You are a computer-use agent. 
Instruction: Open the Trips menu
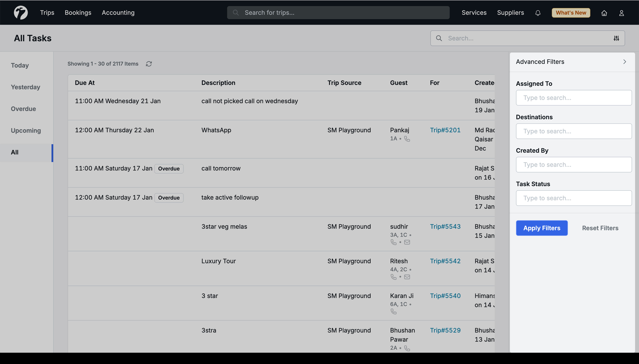click(x=47, y=12)
